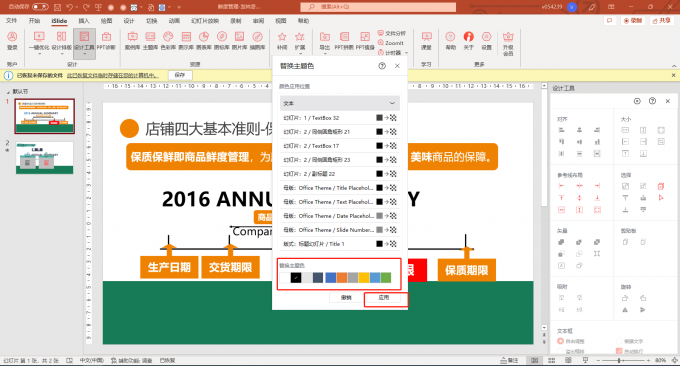
Task: Open the PPT拼图 stitching tool
Action: click(344, 41)
